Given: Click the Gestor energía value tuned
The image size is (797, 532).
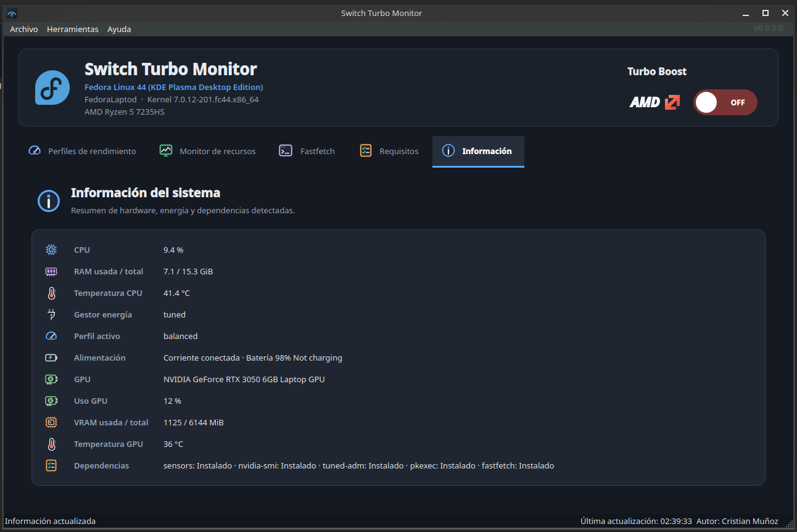Looking at the screenshot, I should pyautogui.click(x=175, y=314).
